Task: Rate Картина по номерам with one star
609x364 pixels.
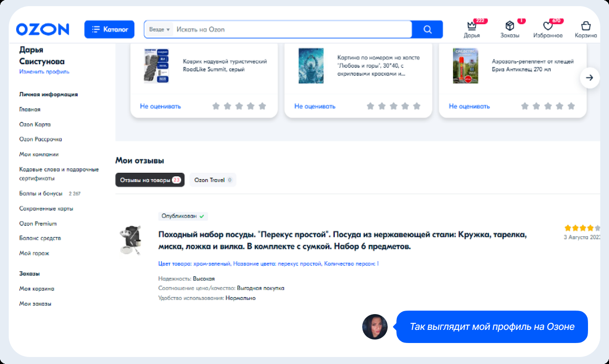Action: tap(370, 106)
